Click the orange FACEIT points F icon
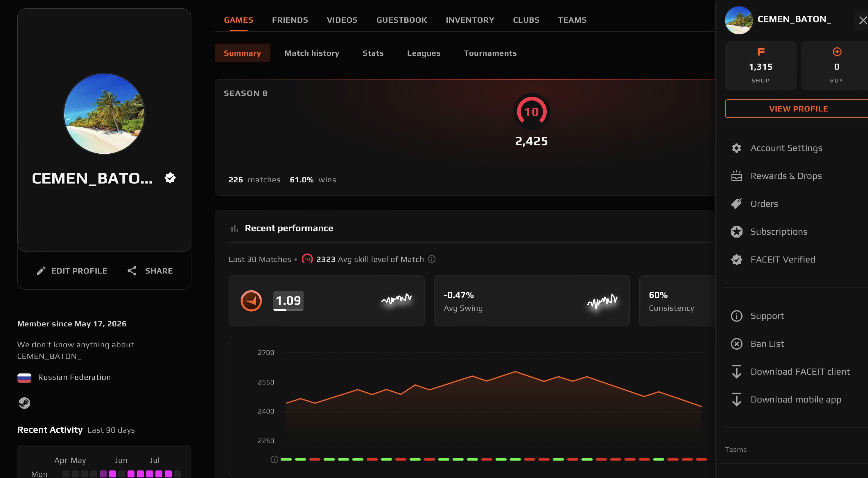868x478 pixels. click(x=761, y=51)
